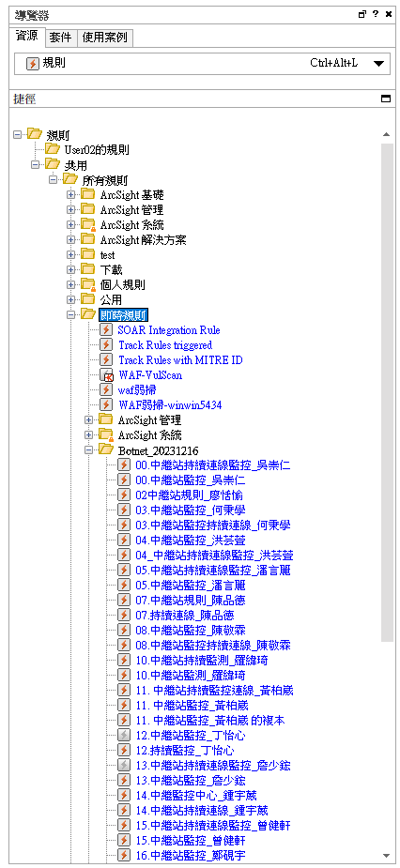The height and width of the screenshot is (868, 400).
Task: Select rule 04_中繼站持續連線監控_洪芸萱
Action: tap(214, 556)
